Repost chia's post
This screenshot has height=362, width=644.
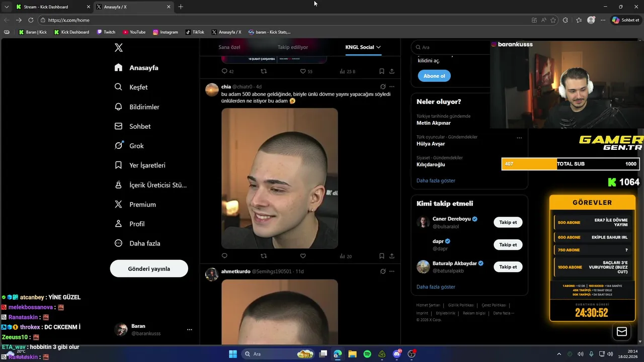click(264, 256)
